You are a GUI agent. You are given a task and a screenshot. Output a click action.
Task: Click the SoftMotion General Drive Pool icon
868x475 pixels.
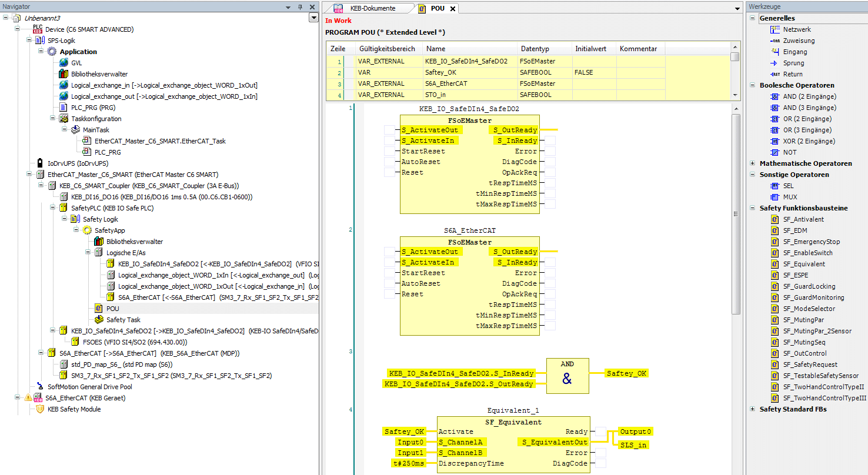pos(40,387)
